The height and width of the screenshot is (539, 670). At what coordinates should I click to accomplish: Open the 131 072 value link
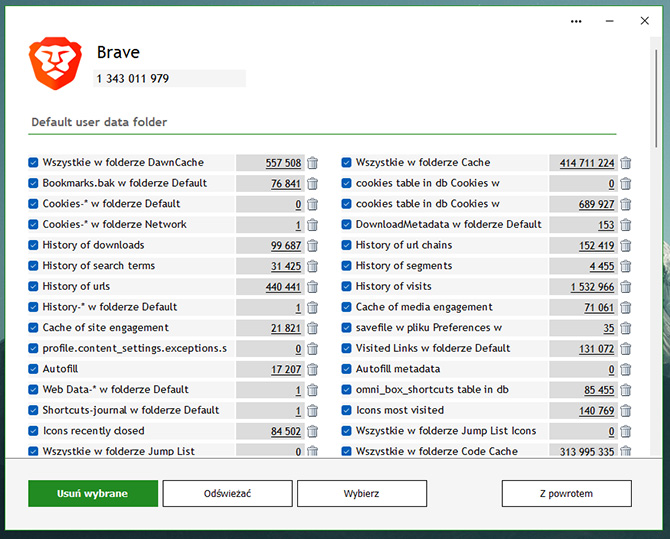point(597,349)
